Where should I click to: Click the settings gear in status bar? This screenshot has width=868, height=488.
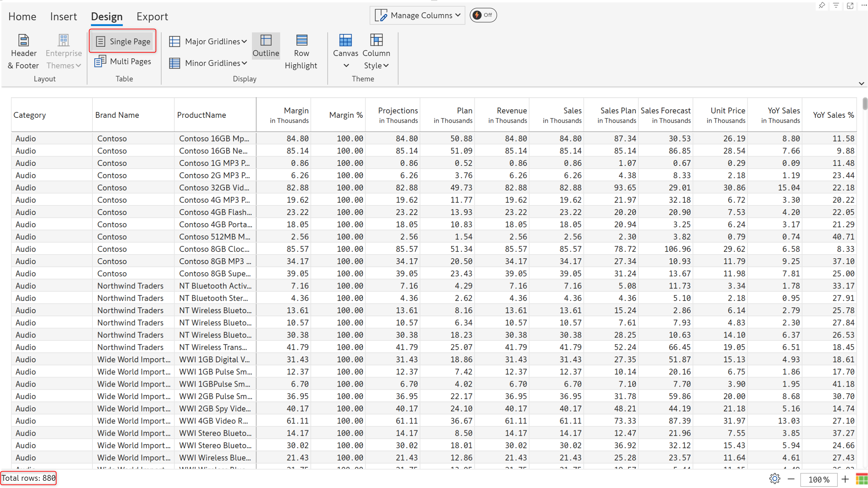(774, 478)
